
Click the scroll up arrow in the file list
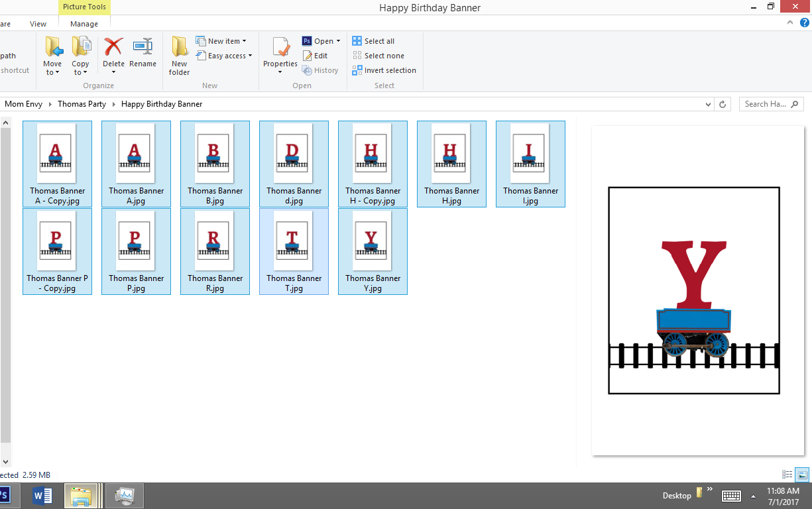[x=5, y=123]
